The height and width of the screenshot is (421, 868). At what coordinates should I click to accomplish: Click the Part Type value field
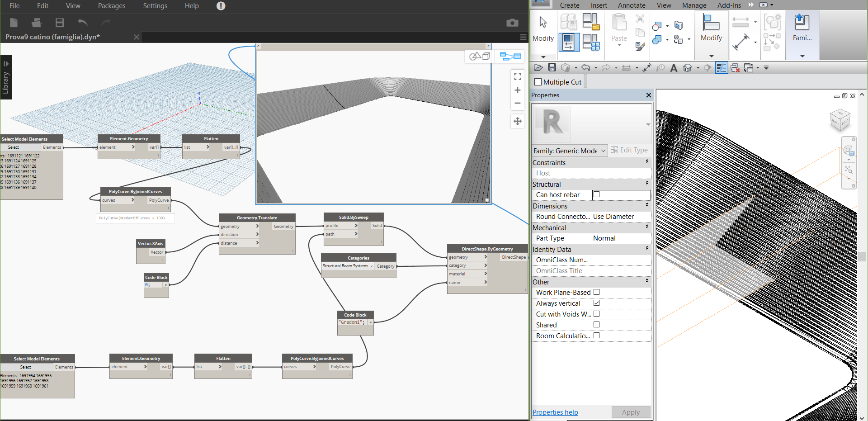[621, 238]
